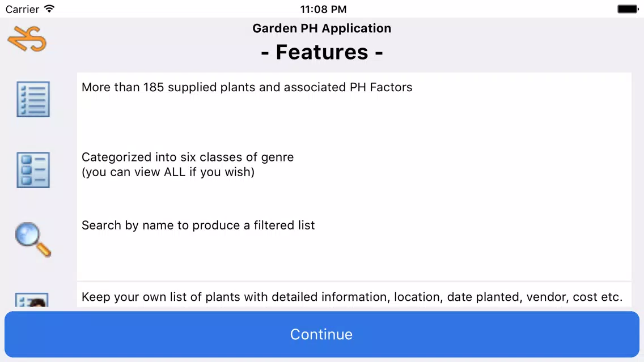
Task: Select the 'More than 185 supplied plants' feature
Action: coord(247,87)
